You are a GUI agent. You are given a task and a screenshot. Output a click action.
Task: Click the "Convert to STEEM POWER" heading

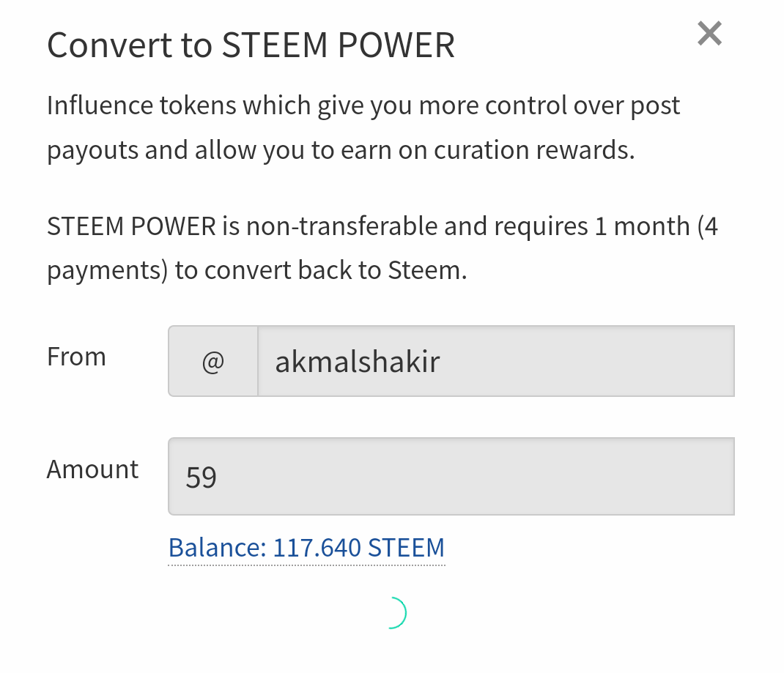[x=251, y=45]
